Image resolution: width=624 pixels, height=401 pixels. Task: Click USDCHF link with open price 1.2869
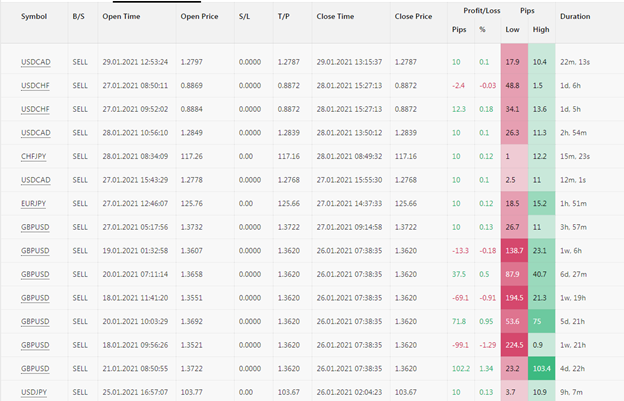pyautogui.click(x=34, y=86)
